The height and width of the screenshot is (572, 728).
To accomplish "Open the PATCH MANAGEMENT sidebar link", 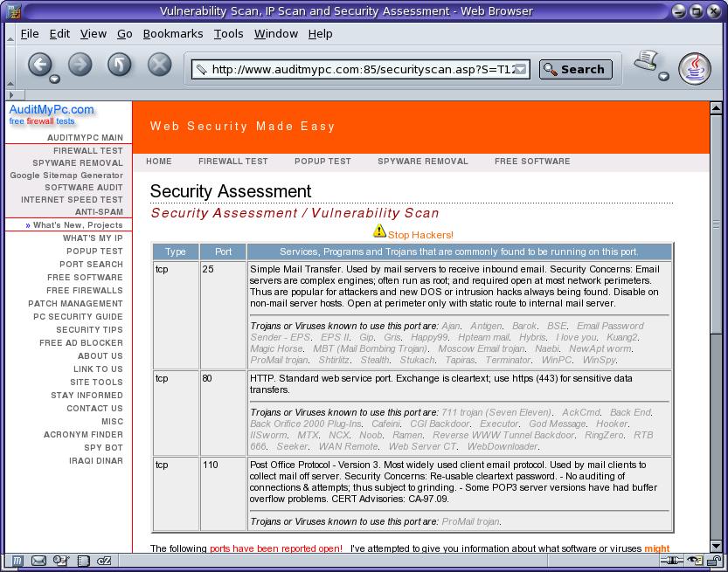I will 75,303.
